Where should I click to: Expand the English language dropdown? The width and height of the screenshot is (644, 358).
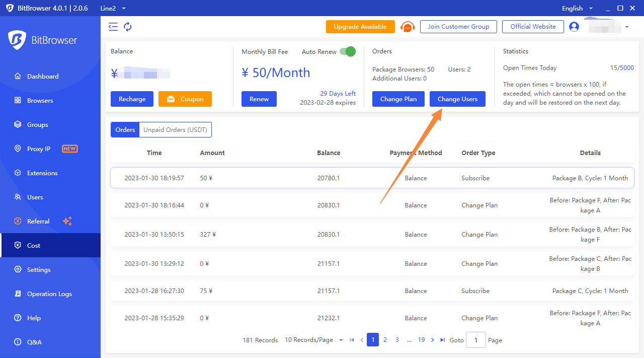577,8
